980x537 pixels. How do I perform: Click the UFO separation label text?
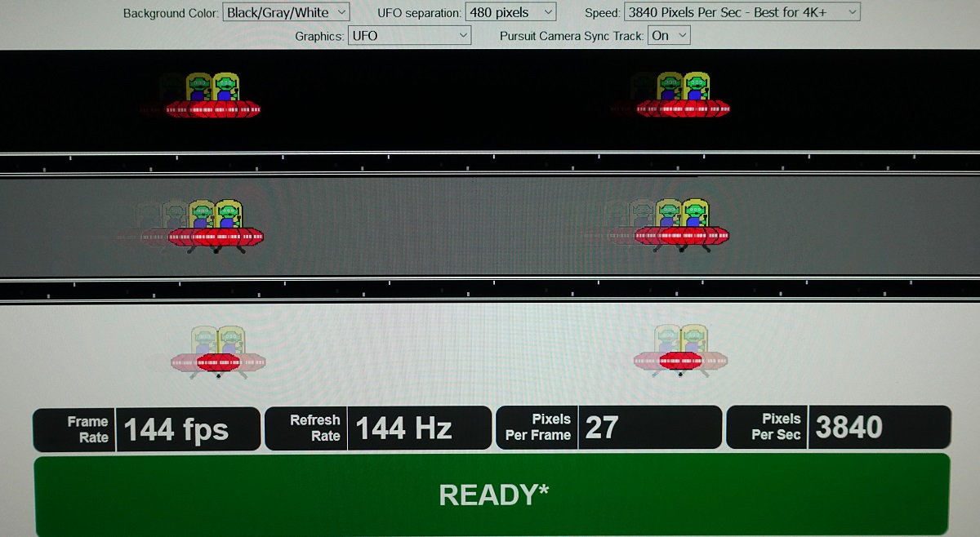click(x=419, y=13)
